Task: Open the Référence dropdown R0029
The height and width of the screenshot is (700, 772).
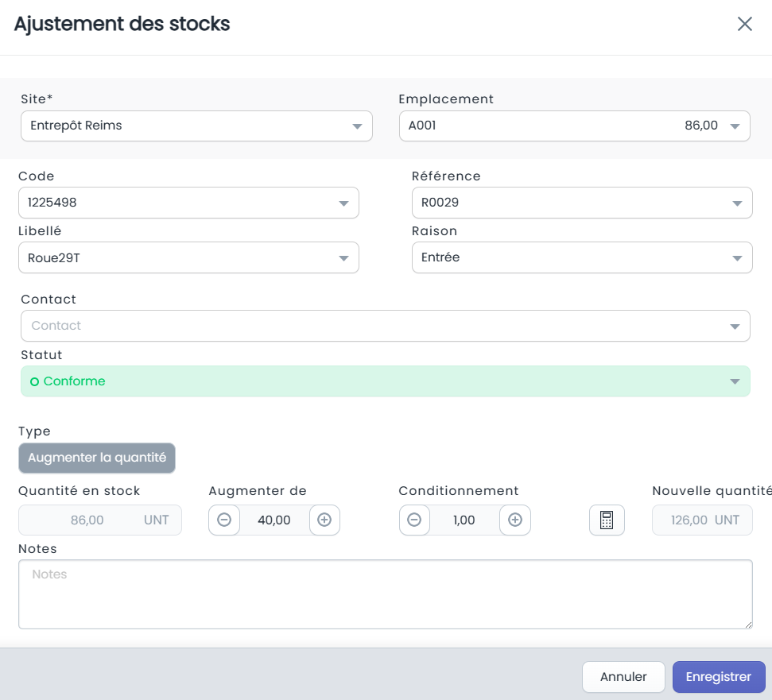Action: coord(582,203)
